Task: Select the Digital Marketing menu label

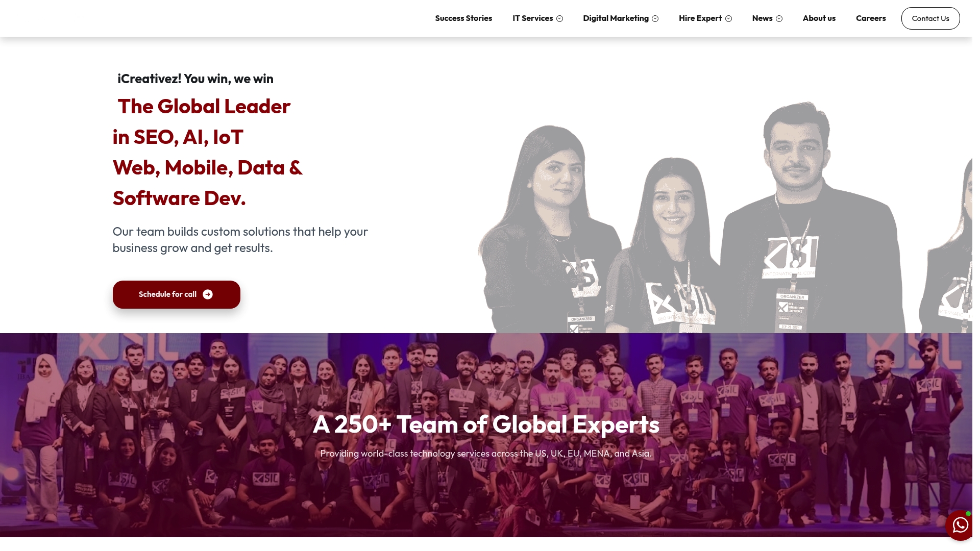Action: point(616,18)
